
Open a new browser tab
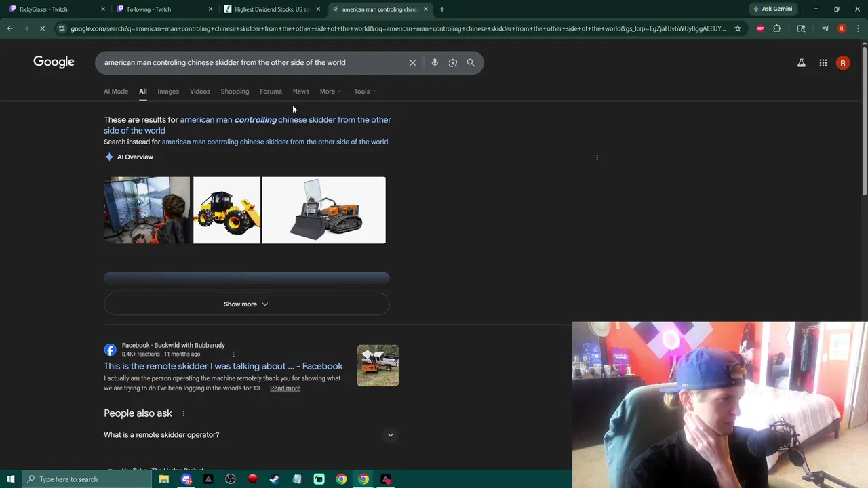(442, 9)
